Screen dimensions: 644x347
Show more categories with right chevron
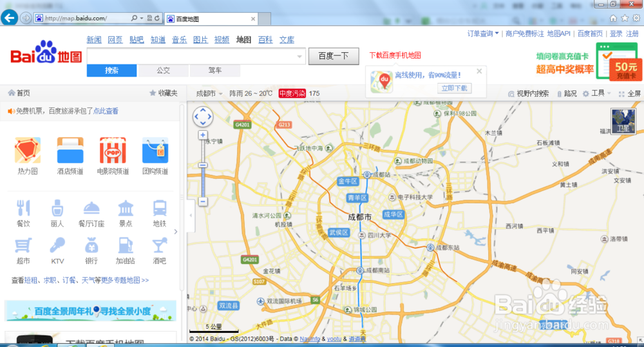[x=176, y=232]
